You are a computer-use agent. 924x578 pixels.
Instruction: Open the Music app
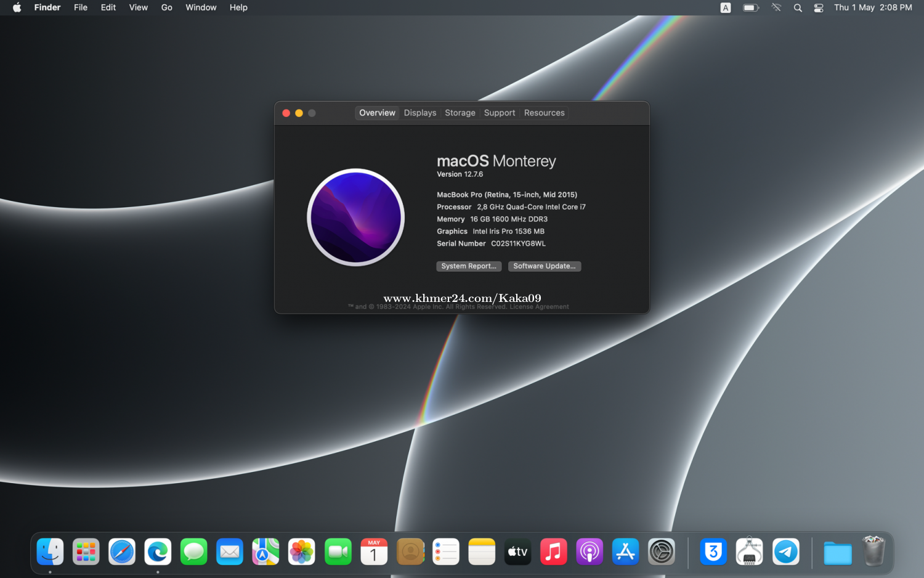tap(554, 552)
